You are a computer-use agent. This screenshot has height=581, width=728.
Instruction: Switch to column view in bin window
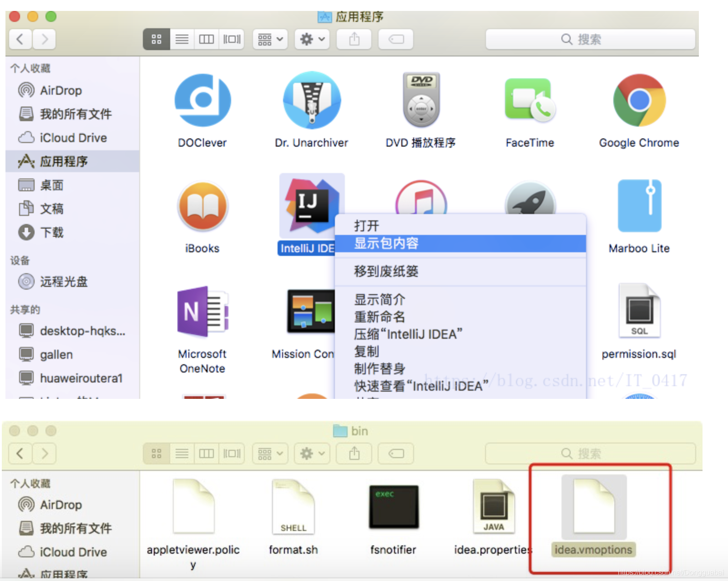pos(207,454)
